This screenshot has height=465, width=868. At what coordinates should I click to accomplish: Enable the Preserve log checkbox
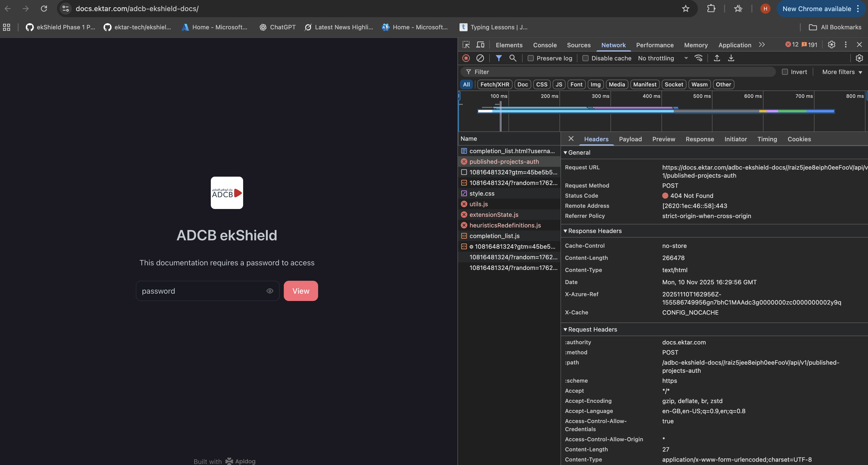[x=531, y=58]
